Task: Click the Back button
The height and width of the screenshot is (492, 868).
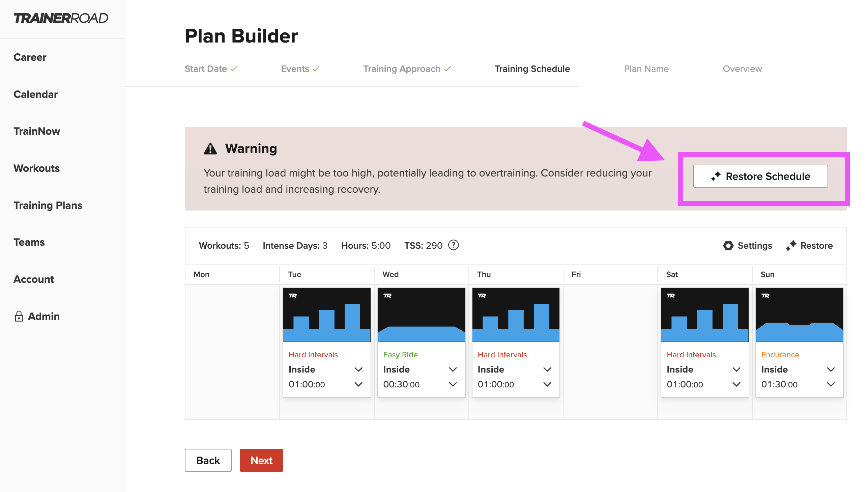Action: pyautogui.click(x=208, y=460)
